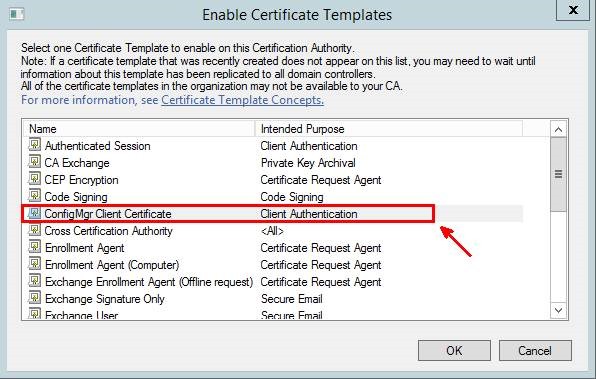Viewport: 596px width, 379px height.
Task: Open the Certificate Template Concepts link
Action: click(x=243, y=100)
